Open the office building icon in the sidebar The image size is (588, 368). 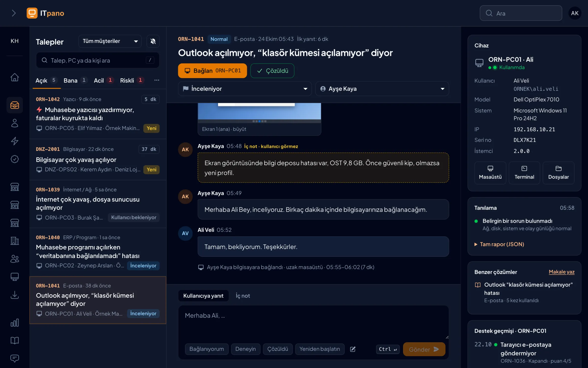tap(15, 241)
